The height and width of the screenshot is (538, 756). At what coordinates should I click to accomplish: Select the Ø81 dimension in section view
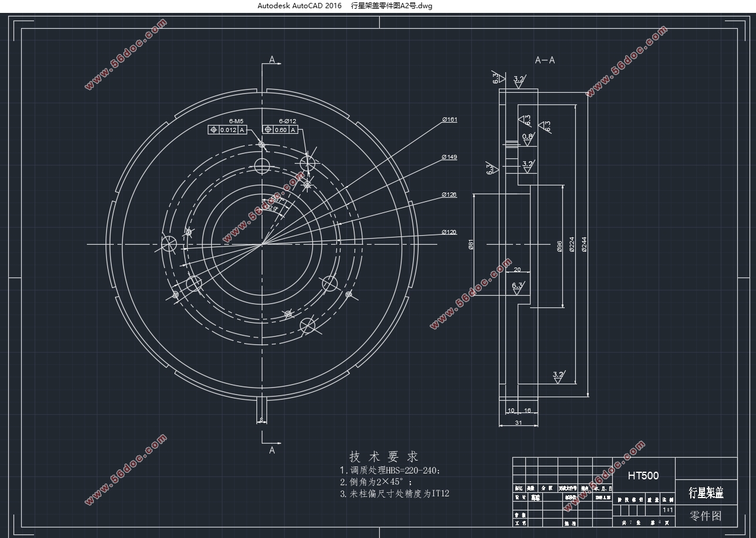point(471,245)
